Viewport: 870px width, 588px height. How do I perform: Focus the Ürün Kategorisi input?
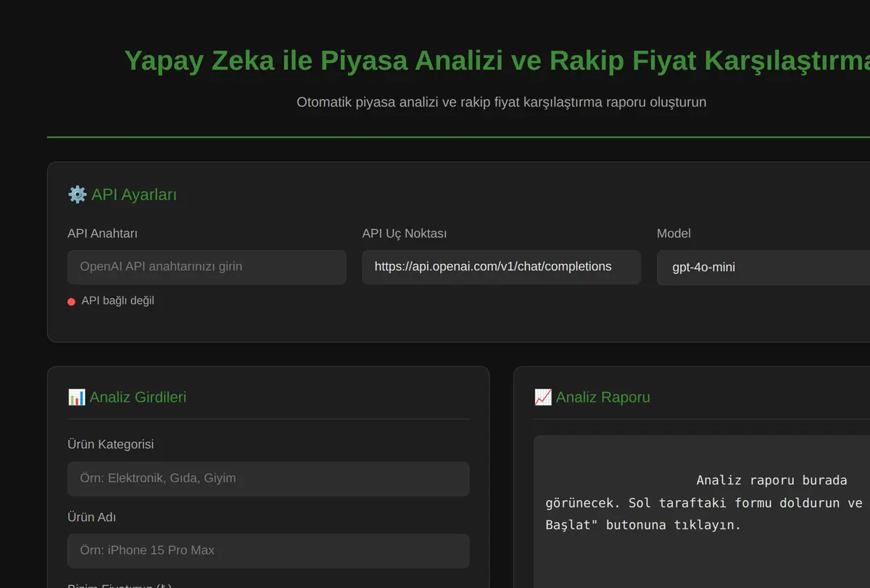[x=268, y=479]
